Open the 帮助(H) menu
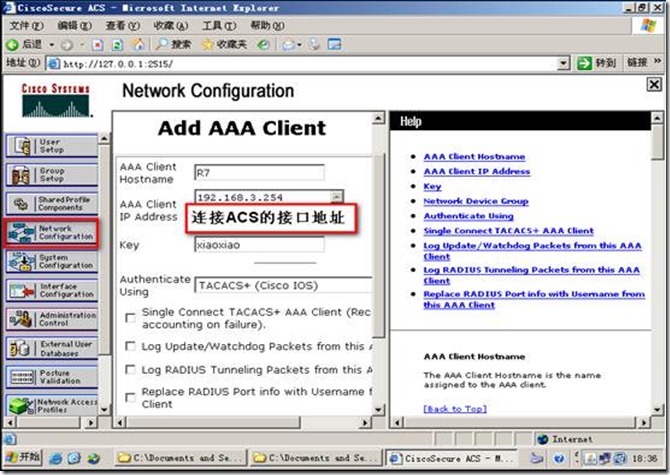The image size is (670, 475). (267, 26)
